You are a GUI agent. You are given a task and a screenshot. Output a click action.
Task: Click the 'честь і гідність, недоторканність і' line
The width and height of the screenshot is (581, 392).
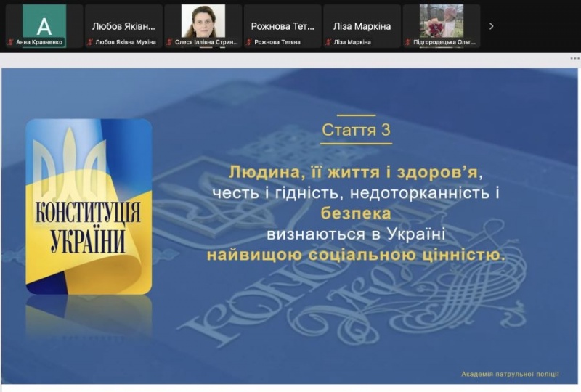pyautogui.click(x=356, y=193)
